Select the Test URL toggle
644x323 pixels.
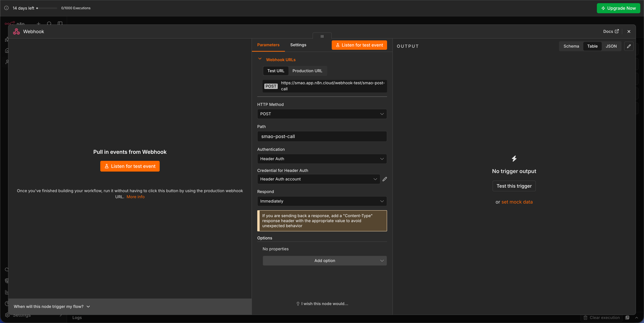pyautogui.click(x=276, y=71)
